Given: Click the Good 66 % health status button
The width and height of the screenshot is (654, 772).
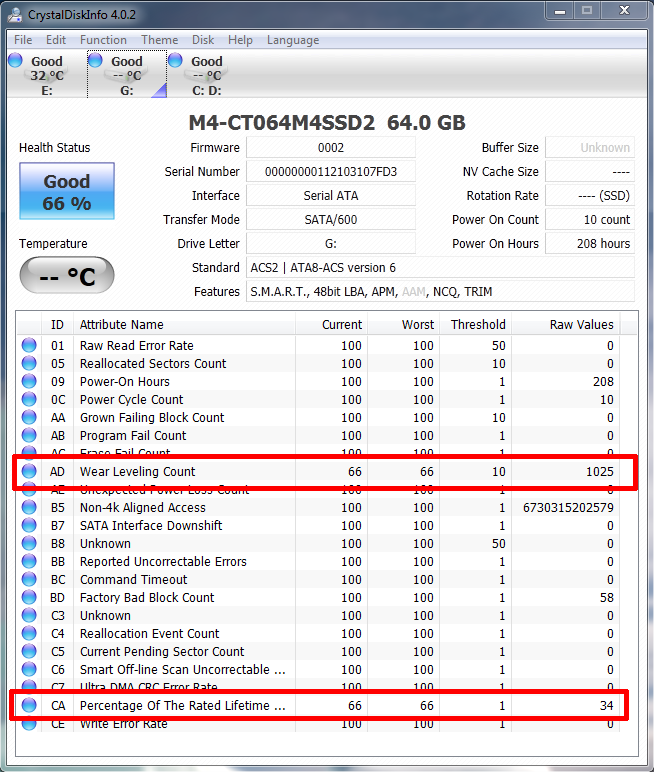Looking at the screenshot, I should [x=67, y=191].
